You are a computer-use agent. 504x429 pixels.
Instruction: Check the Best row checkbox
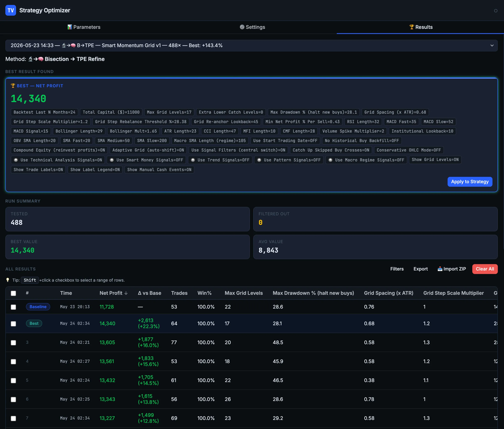pos(13,324)
